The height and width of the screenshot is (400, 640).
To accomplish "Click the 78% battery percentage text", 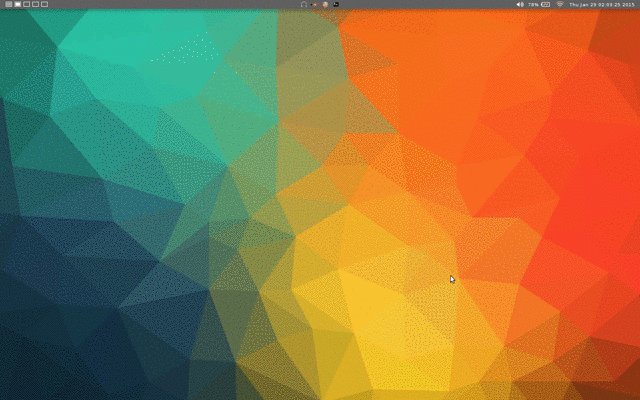I will tap(533, 4).
